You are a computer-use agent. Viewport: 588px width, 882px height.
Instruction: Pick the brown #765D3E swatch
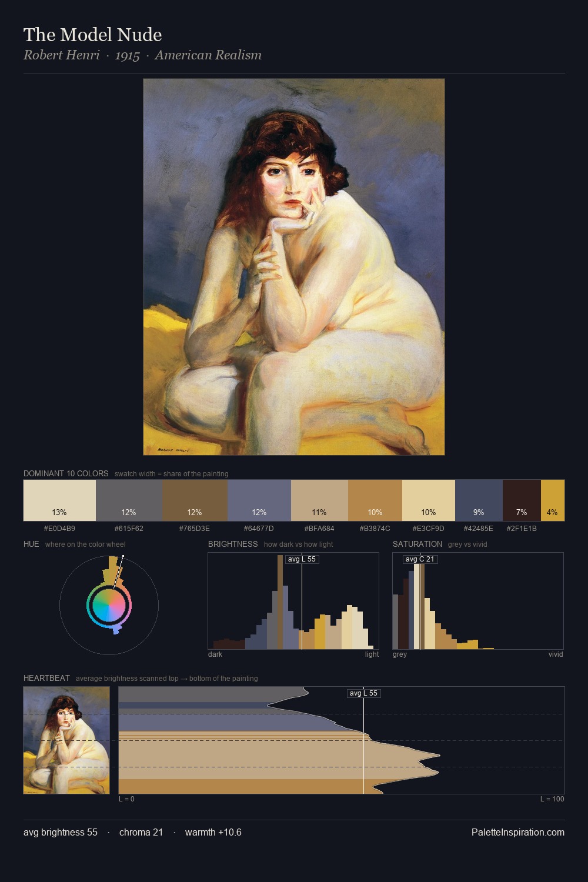click(195, 500)
